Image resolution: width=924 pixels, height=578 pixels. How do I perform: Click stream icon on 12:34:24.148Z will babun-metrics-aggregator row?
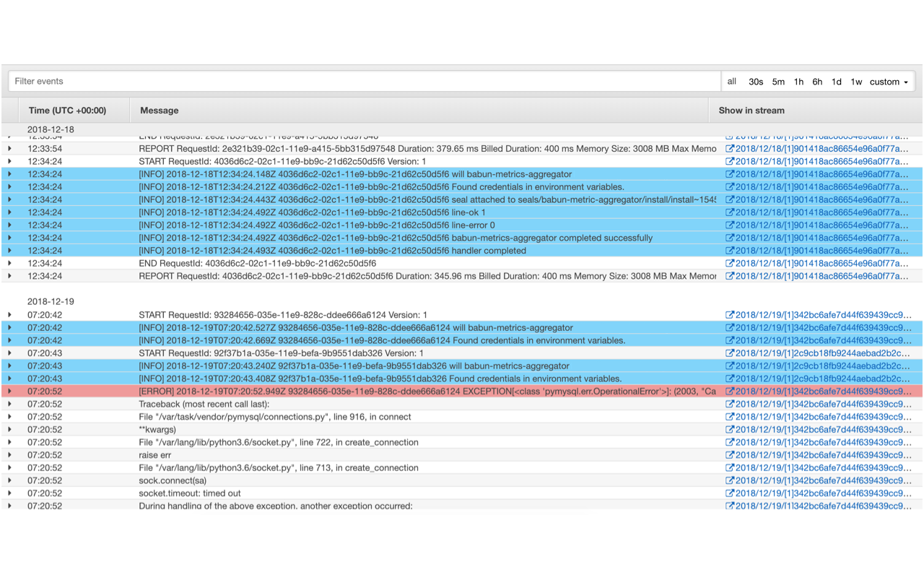[729, 174]
